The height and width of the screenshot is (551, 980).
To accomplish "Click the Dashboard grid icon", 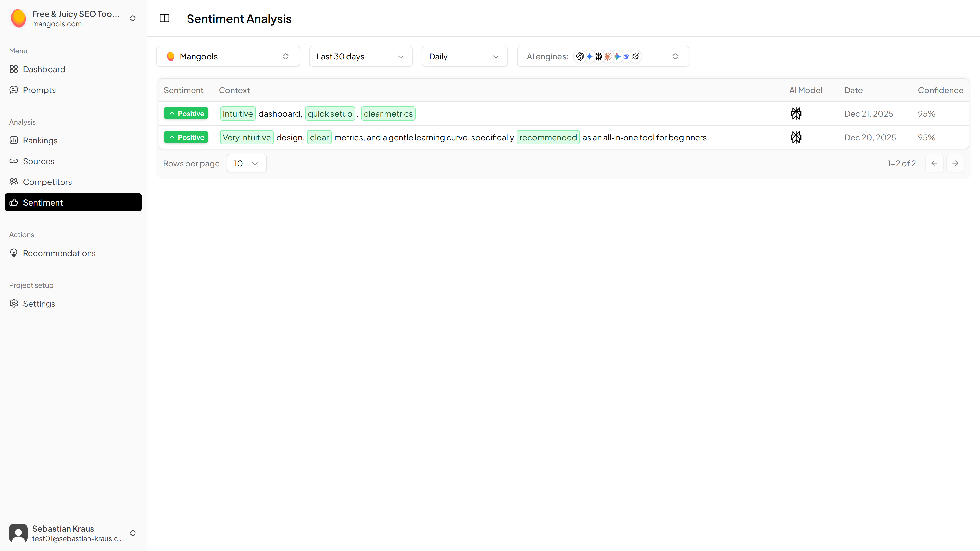I will 14,69.
